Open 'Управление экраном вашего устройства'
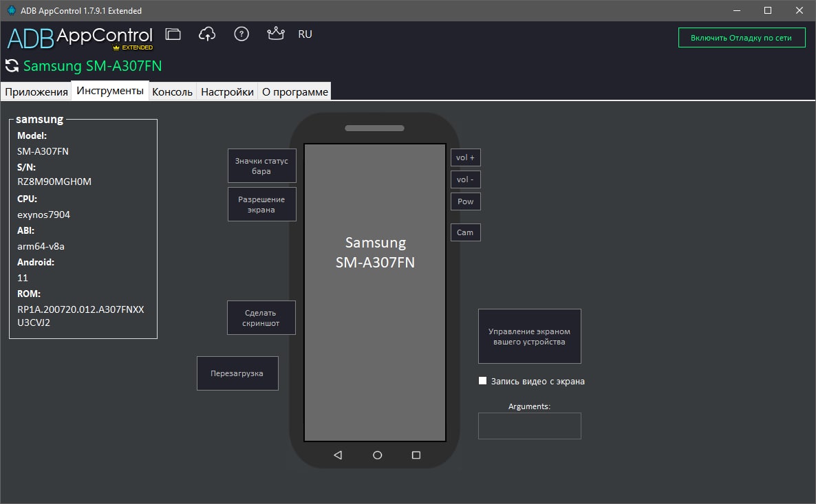The width and height of the screenshot is (816, 504). coord(529,336)
